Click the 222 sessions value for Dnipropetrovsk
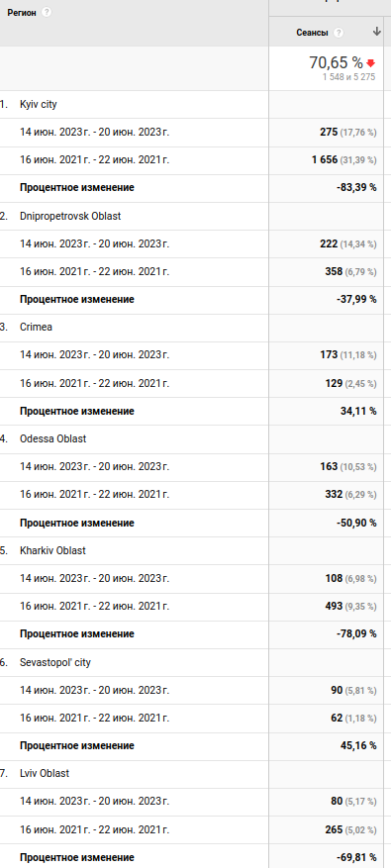This screenshot has height=868, width=391. pos(329,243)
